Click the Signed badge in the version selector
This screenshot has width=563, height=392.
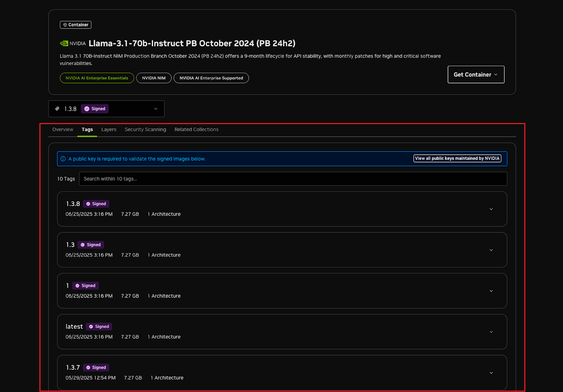click(95, 109)
